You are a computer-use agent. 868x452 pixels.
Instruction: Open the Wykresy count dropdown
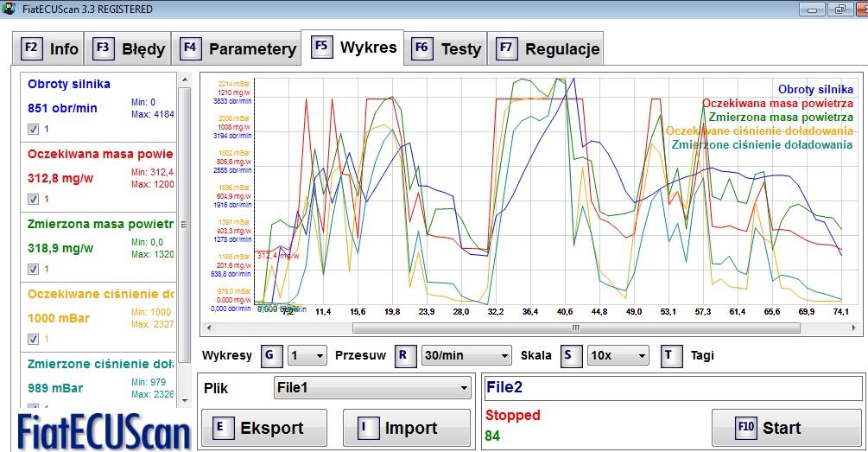[x=307, y=355]
